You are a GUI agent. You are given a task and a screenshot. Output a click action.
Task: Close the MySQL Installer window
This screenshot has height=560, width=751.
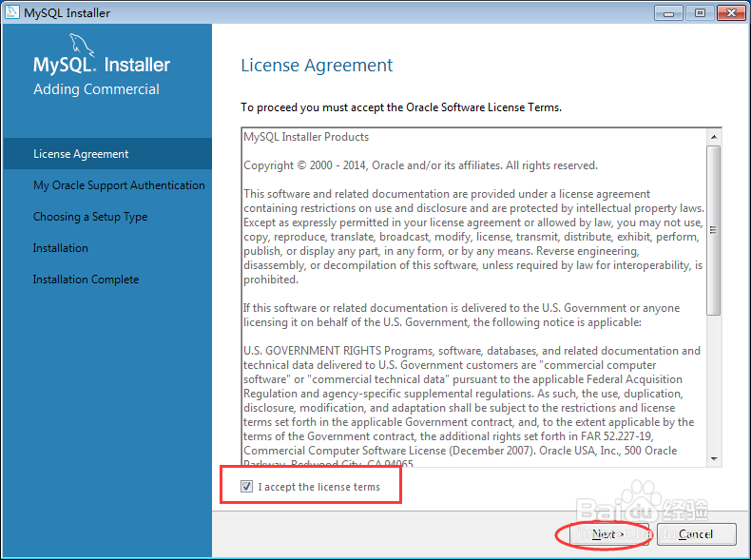[x=731, y=13]
